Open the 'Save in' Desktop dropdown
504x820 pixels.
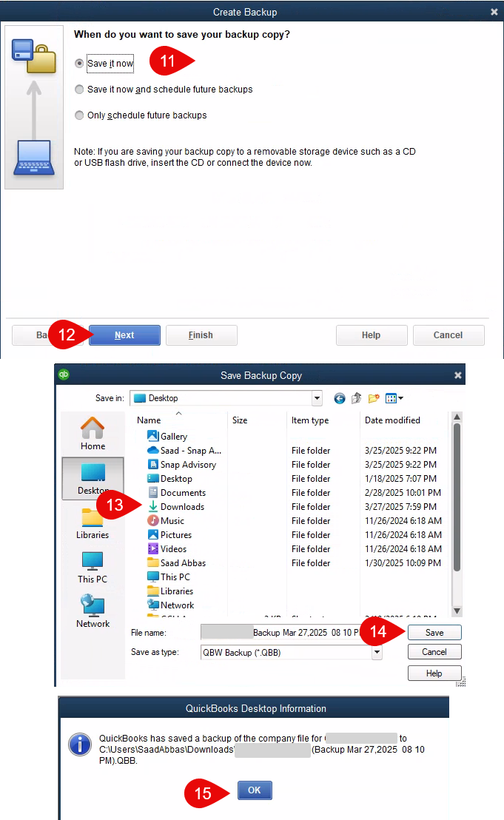(x=317, y=398)
